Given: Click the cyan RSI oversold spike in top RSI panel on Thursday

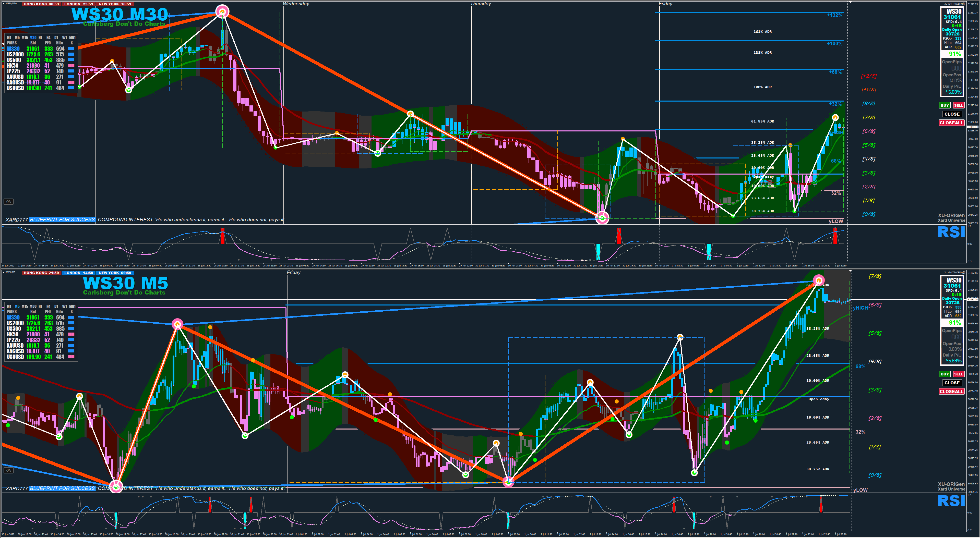Looking at the screenshot, I should [x=598, y=252].
